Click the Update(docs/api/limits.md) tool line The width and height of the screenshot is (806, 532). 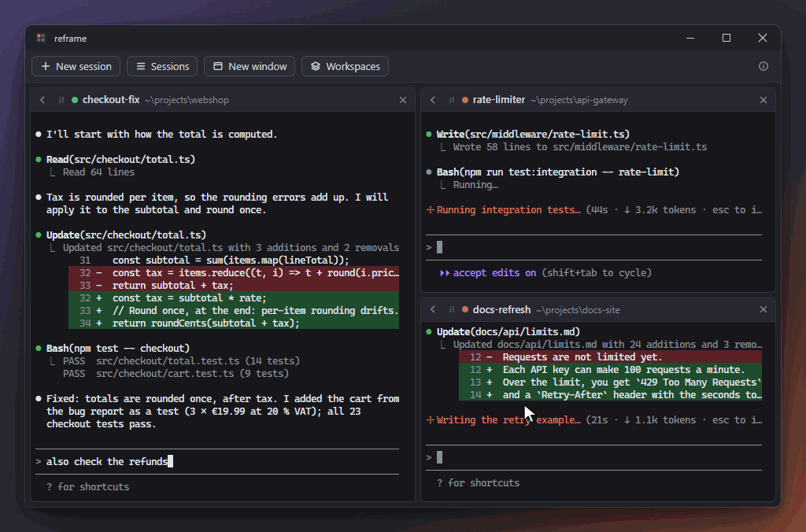click(508, 332)
